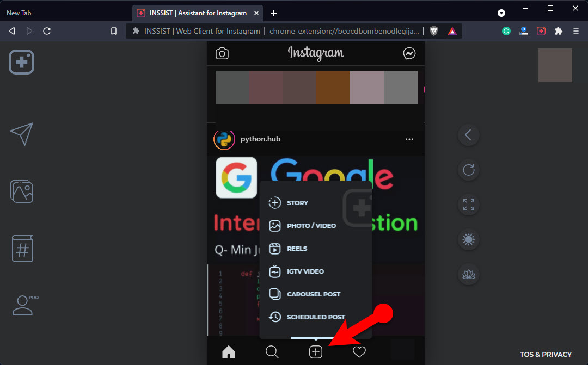Open Brave Shields lion icon
Image resolution: width=588 pixels, height=365 pixels.
pos(433,31)
